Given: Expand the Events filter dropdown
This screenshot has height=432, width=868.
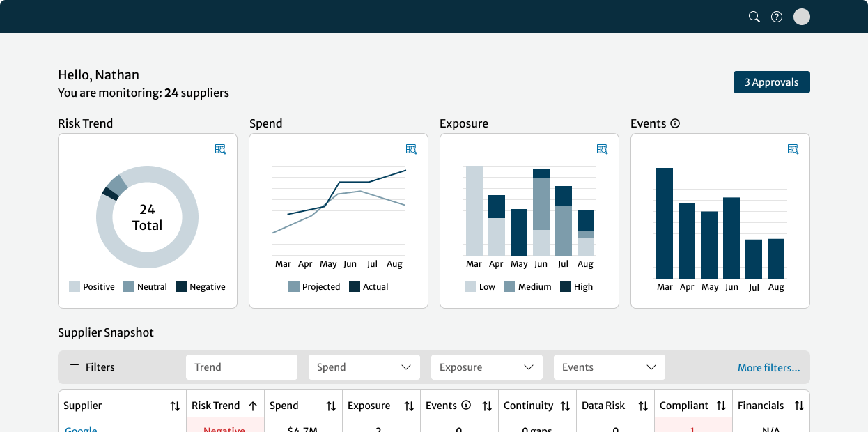Looking at the screenshot, I should tap(609, 367).
